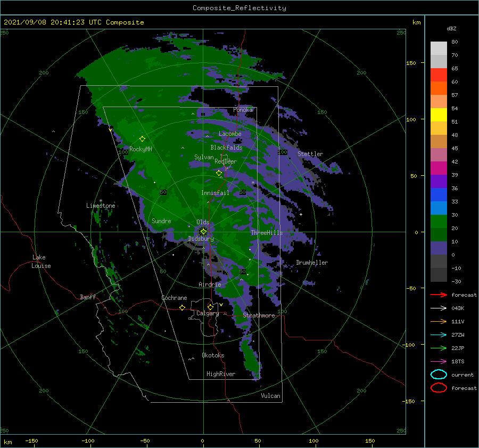Select the red 60-65 dBZ swatch

[x=439, y=75]
